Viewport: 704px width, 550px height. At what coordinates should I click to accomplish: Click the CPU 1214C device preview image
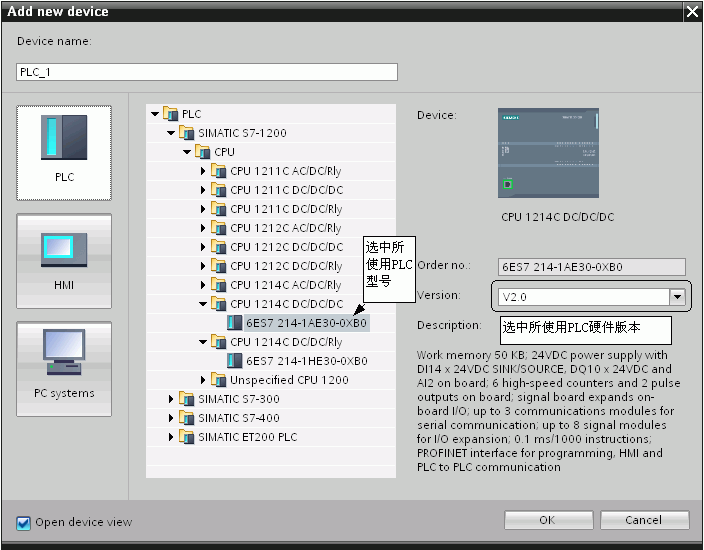pyautogui.click(x=548, y=153)
